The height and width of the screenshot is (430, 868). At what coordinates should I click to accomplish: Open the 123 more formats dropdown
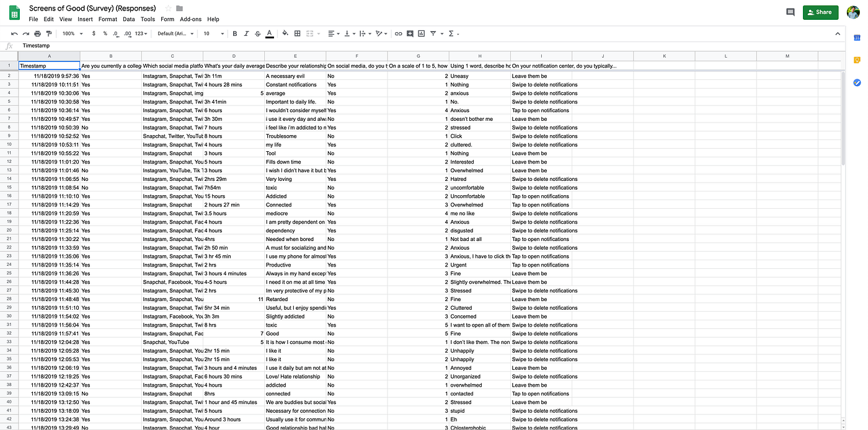tap(142, 33)
